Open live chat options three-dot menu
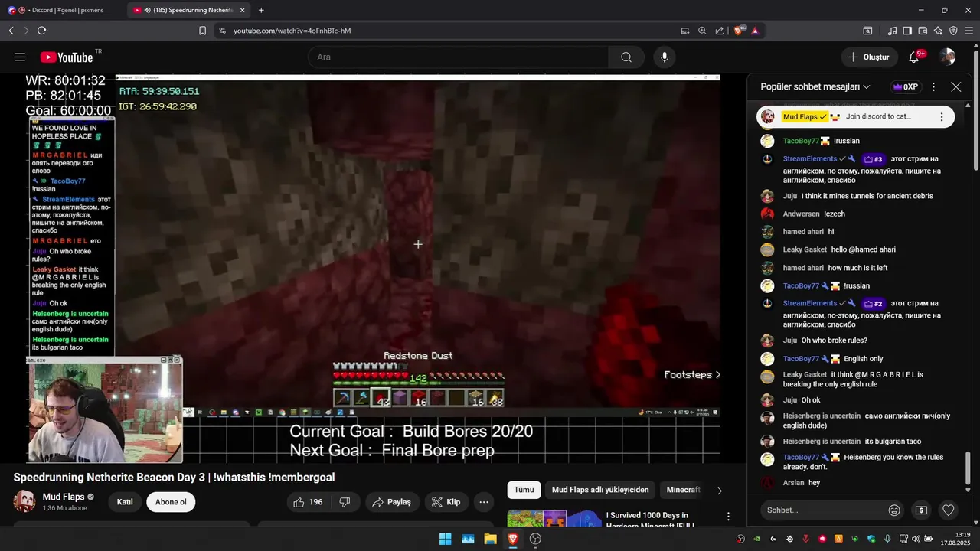The image size is (980, 551). pyautogui.click(x=933, y=87)
